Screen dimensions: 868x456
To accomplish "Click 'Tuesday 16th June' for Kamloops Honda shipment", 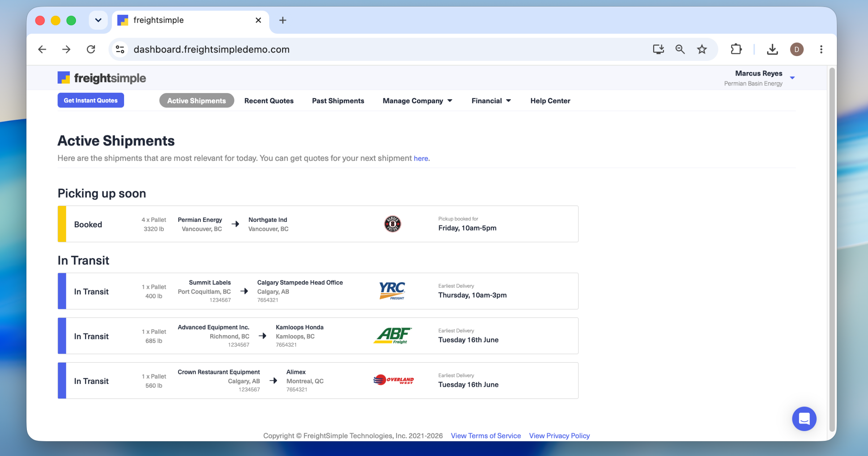I will pos(468,340).
